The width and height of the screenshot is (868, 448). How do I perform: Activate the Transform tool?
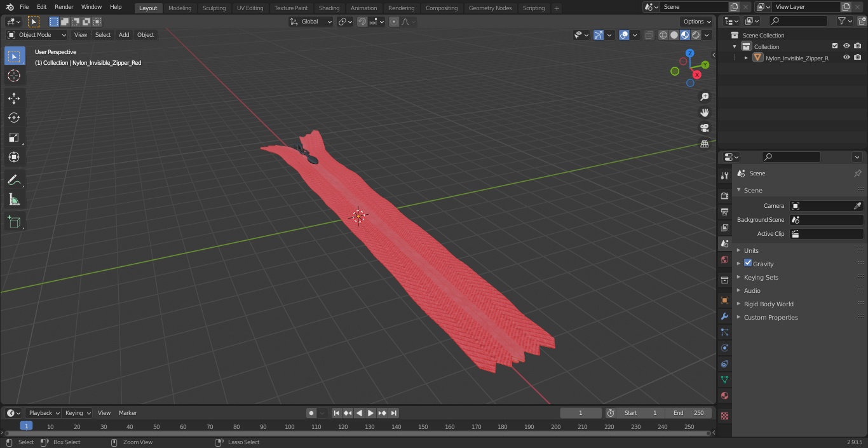tap(14, 157)
